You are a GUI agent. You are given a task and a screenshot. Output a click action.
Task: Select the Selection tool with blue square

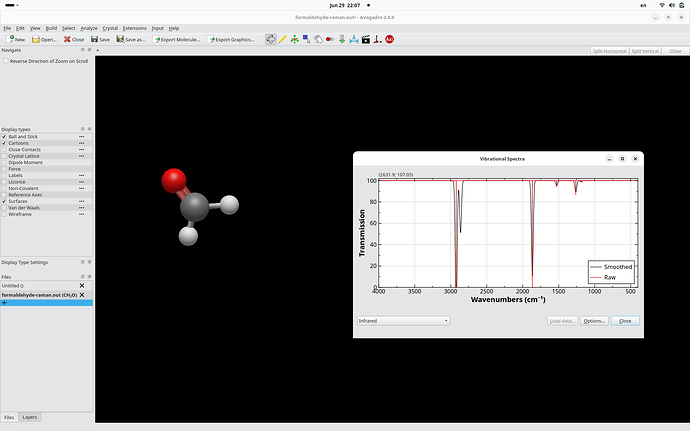[306, 39]
